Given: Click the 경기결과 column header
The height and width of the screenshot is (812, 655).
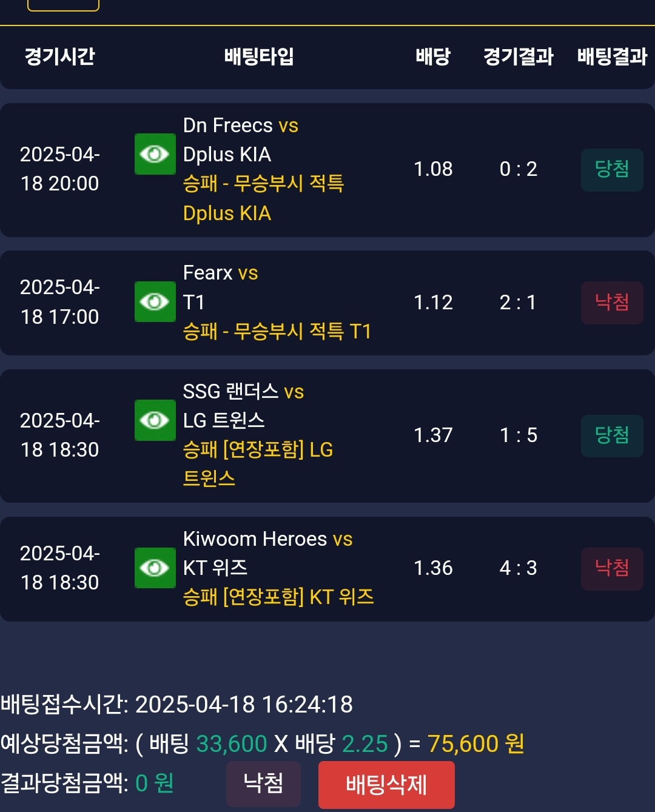Looking at the screenshot, I should 519,56.
